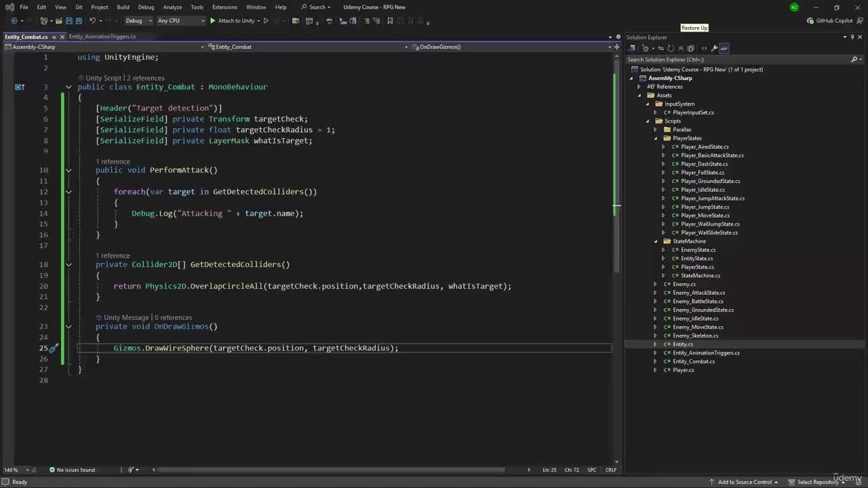
Task: Click the Search button in the title bar
Action: click(316, 7)
